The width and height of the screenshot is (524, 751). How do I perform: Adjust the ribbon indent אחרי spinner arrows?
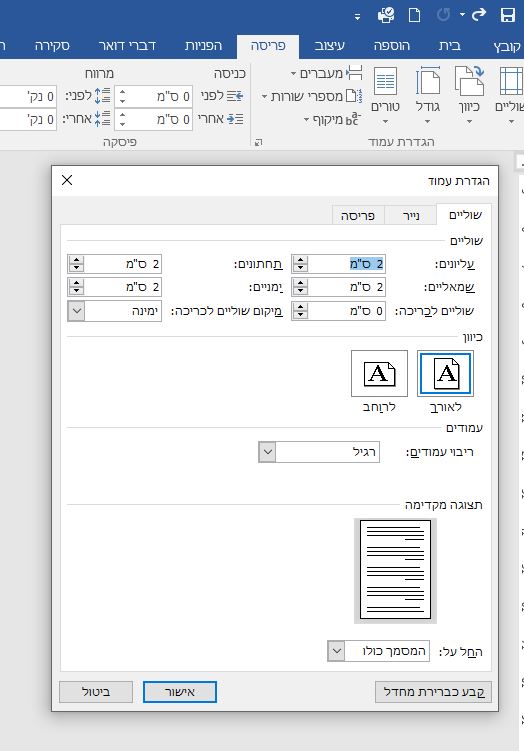pyautogui.click(x=122, y=119)
